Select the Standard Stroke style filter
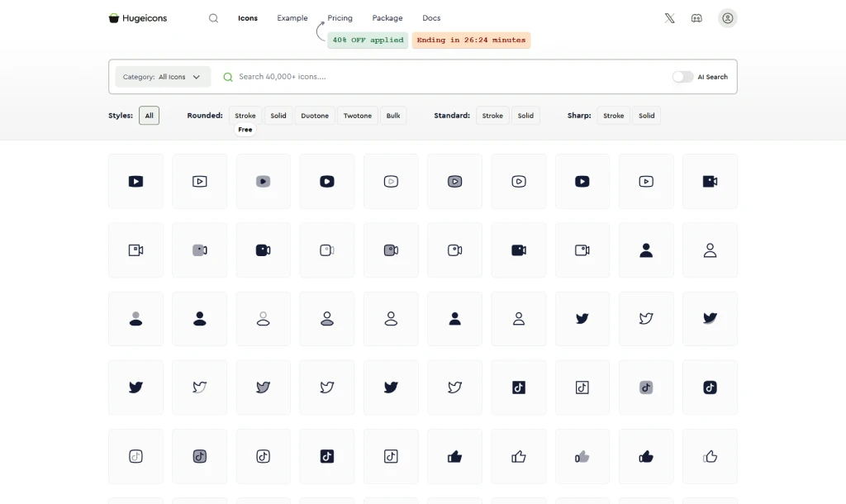This screenshot has height=504, width=846. pos(492,116)
